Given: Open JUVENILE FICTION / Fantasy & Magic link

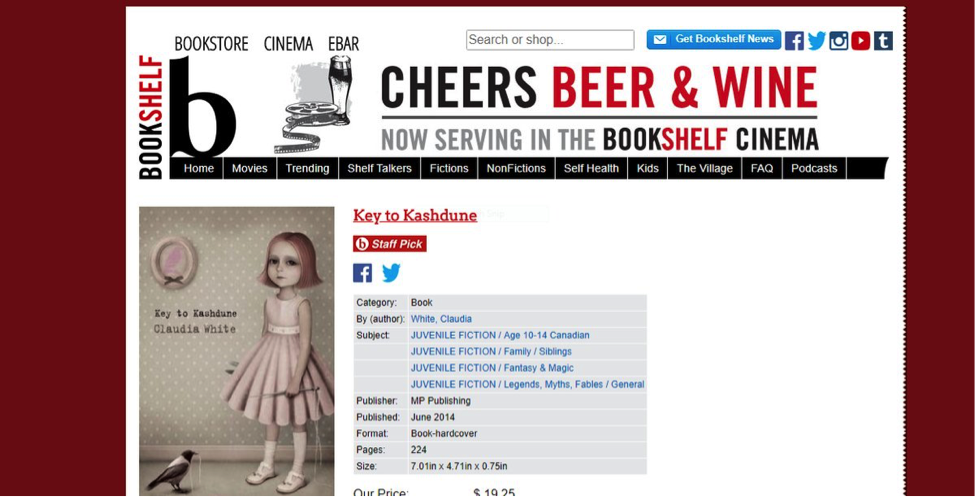Looking at the screenshot, I should pyautogui.click(x=492, y=368).
